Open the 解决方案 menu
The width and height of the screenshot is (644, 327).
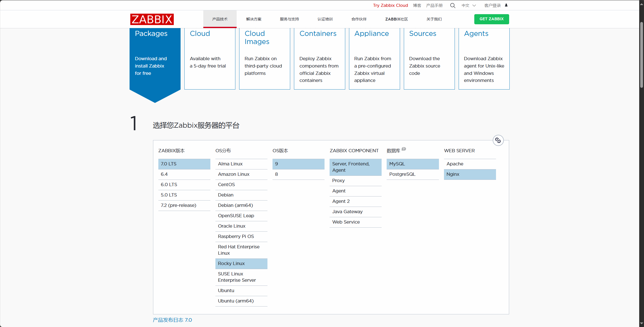click(x=254, y=19)
